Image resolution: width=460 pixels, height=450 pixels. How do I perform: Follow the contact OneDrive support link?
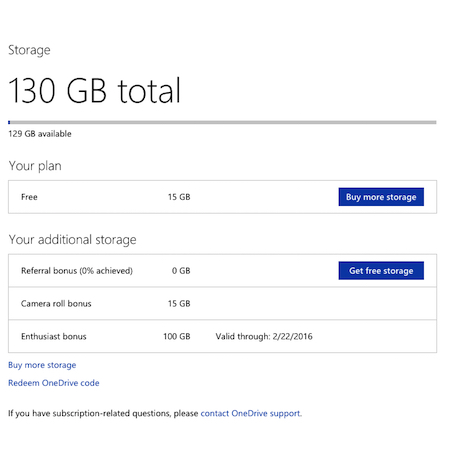251,413
